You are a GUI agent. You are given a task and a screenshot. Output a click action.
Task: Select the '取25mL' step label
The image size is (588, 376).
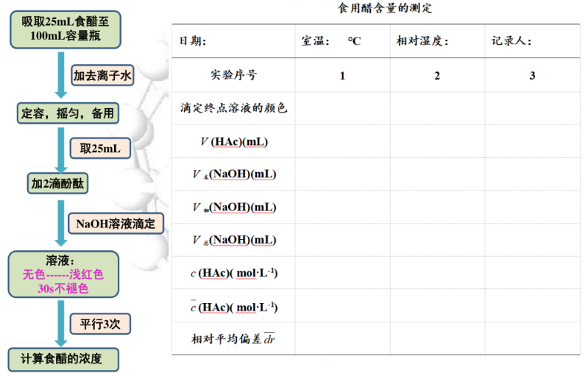99,149
